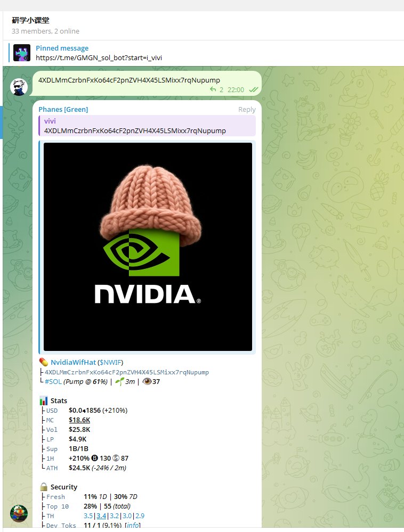Click the Security section heading
The image size is (404, 532).
coord(64,487)
